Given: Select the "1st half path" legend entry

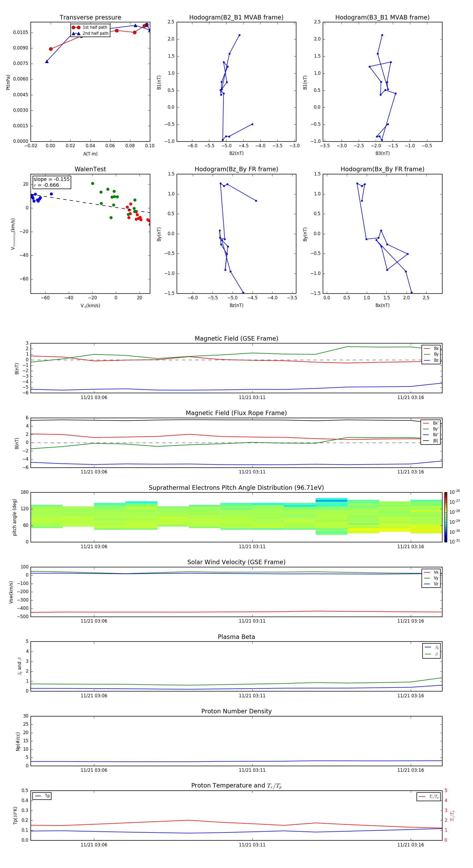Looking at the screenshot, I should 90,27.
